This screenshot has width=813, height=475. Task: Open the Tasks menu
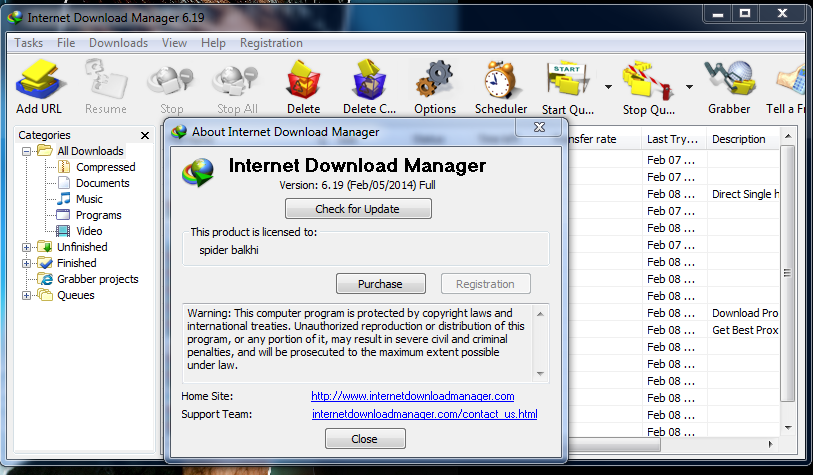(x=29, y=43)
